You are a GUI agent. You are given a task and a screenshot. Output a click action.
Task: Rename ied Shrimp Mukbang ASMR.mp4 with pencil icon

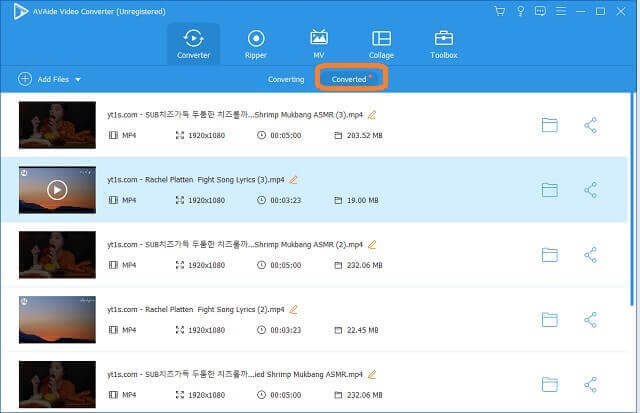371,374
